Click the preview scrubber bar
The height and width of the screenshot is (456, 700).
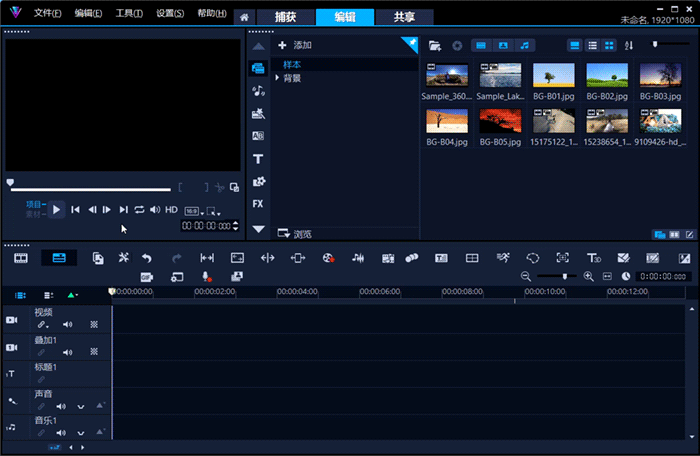click(91, 189)
